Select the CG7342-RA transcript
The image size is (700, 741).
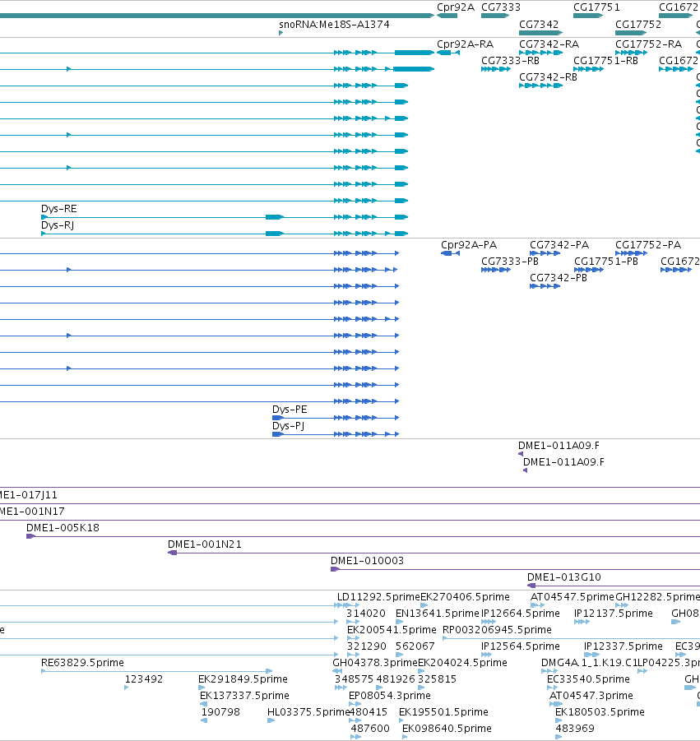coord(540,53)
